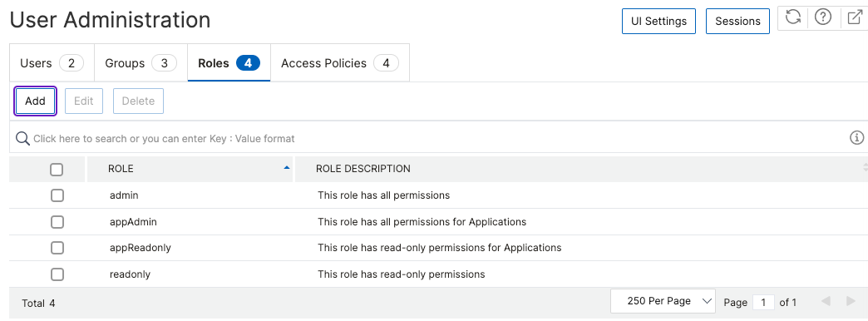Go to next page arrow
868x321 pixels.
[851, 302]
